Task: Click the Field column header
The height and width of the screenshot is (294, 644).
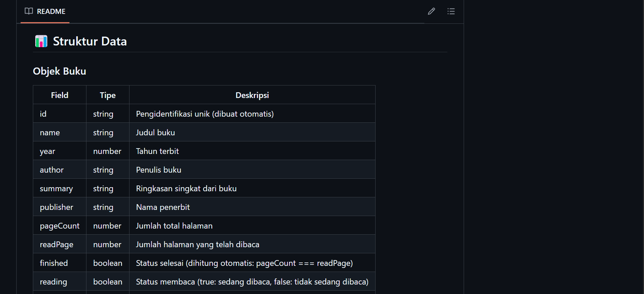Action: [x=59, y=95]
